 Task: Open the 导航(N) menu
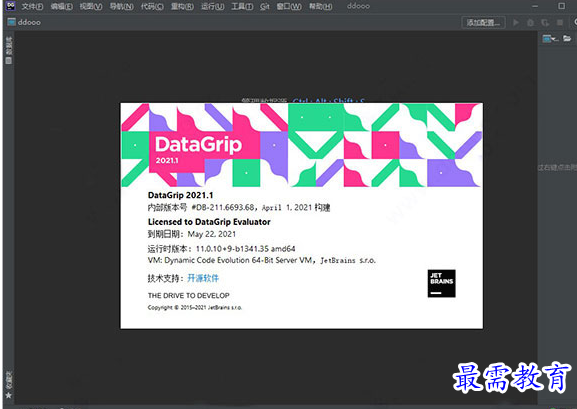[x=121, y=7]
